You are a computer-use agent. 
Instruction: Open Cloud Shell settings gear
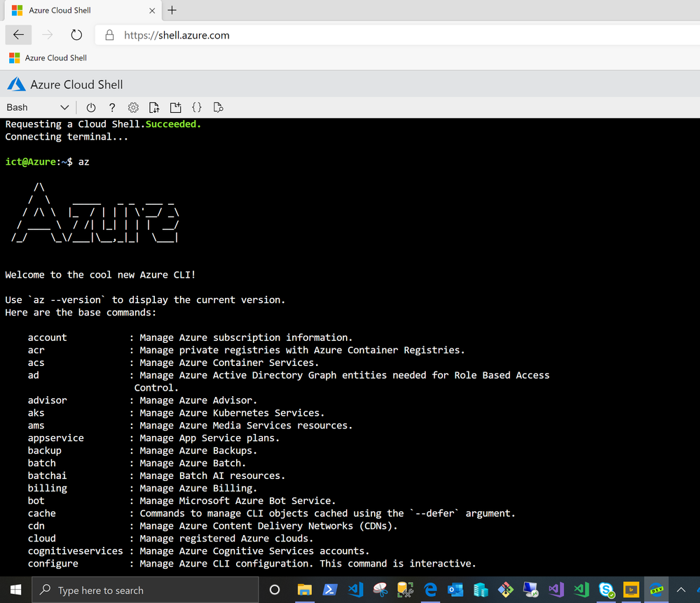pyautogui.click(x=133, y=108)
